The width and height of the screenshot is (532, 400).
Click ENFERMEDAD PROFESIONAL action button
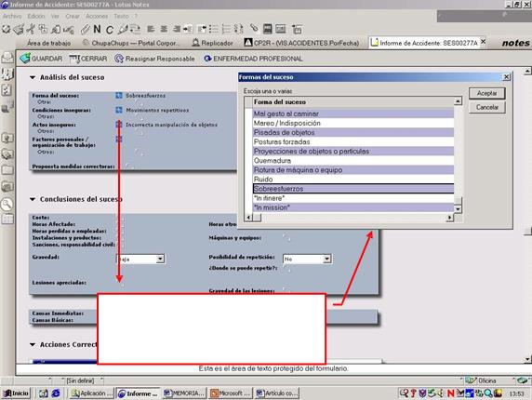pos(253,59)
